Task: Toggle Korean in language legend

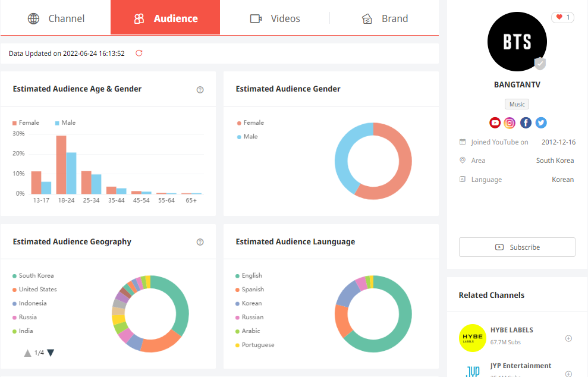Action: tap(249, 303)
